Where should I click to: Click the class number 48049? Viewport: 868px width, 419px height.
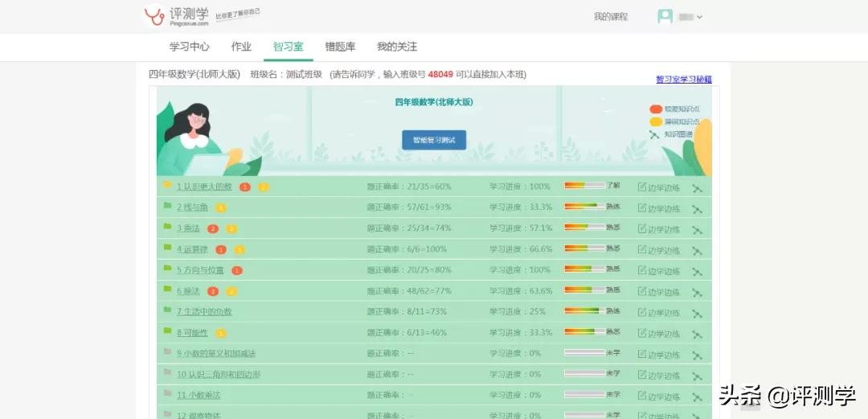point(440,74)
